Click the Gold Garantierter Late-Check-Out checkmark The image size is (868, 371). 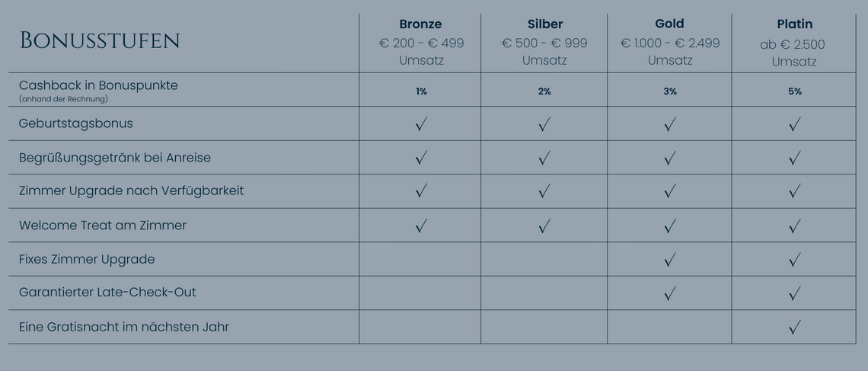pos(669,293)
